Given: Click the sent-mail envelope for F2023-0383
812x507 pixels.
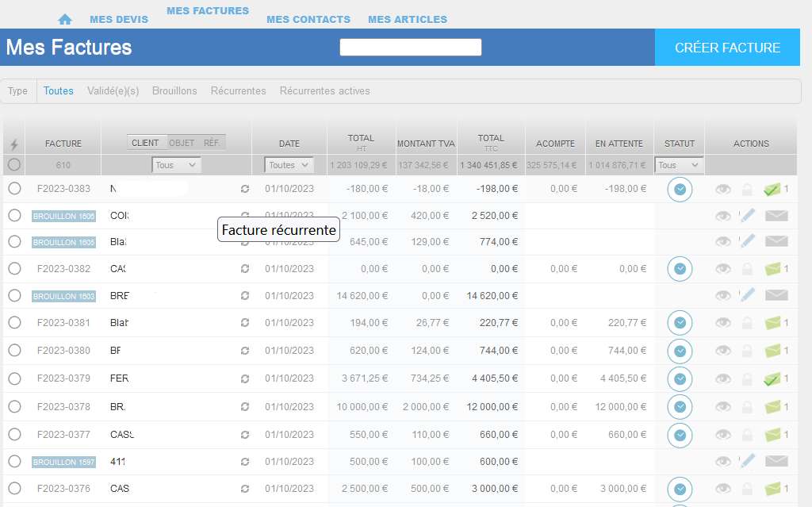Looking at the screenshot, I should tap(772, 189).
